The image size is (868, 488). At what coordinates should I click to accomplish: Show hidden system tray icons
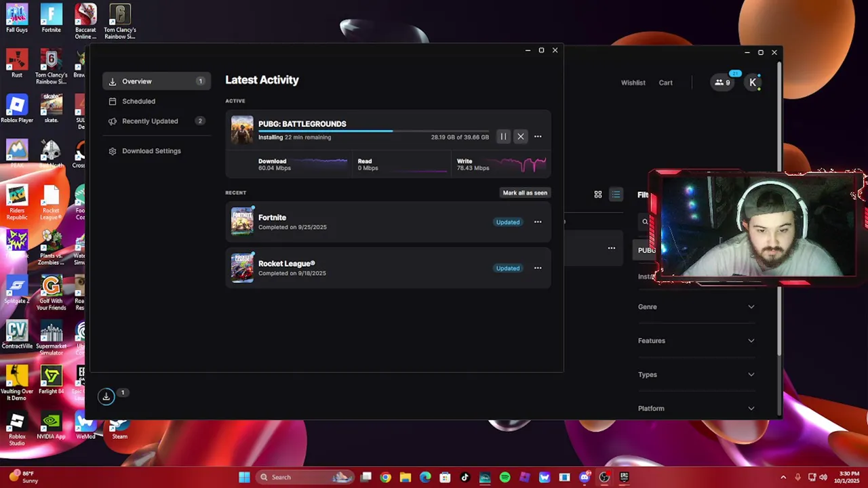tap(783, 477)
